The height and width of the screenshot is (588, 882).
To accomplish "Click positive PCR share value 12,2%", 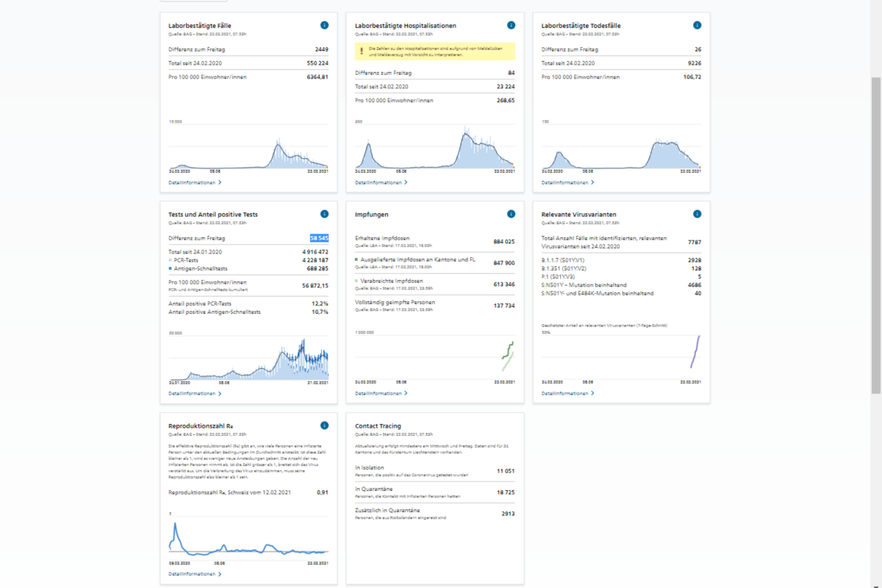I will point(320,303).
